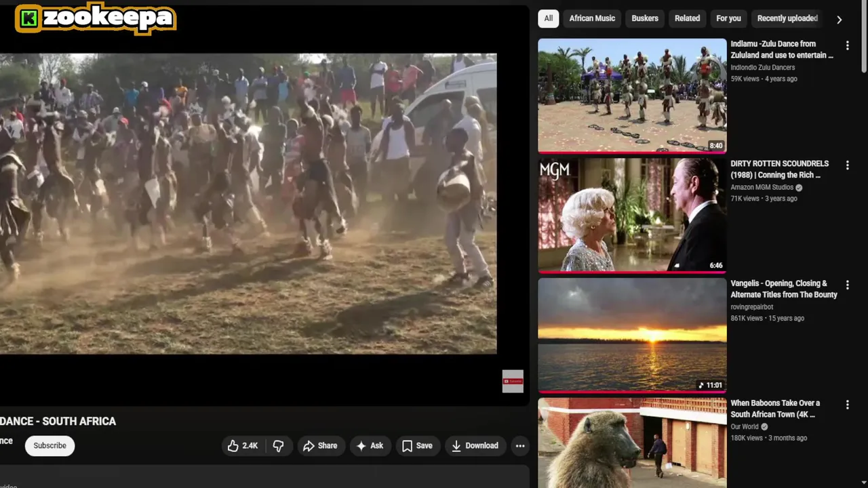
Task: Open options menu for Dirty Rotten Scoundrels video
Action: pos(847,165)
